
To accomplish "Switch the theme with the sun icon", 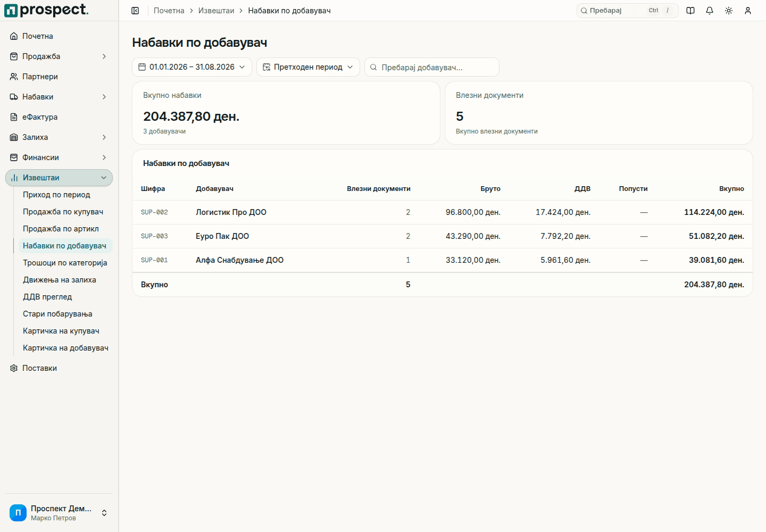I will [x=729, y=11].
